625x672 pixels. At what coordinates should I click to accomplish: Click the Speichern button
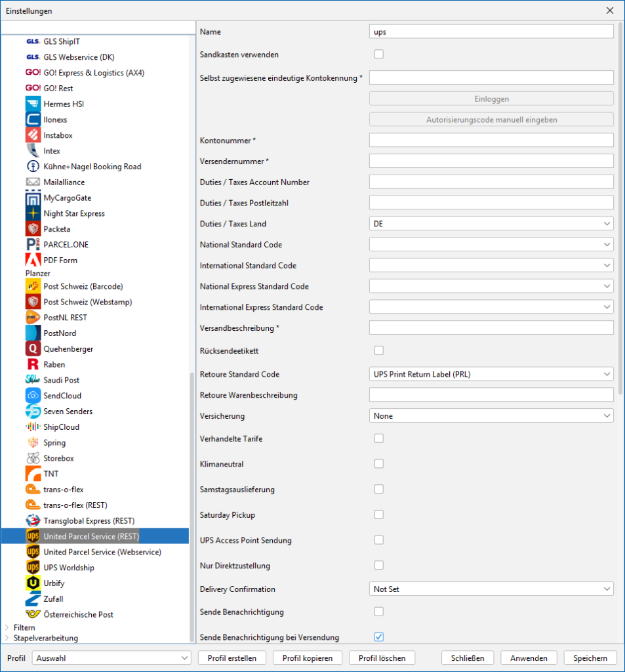(590, 658)
